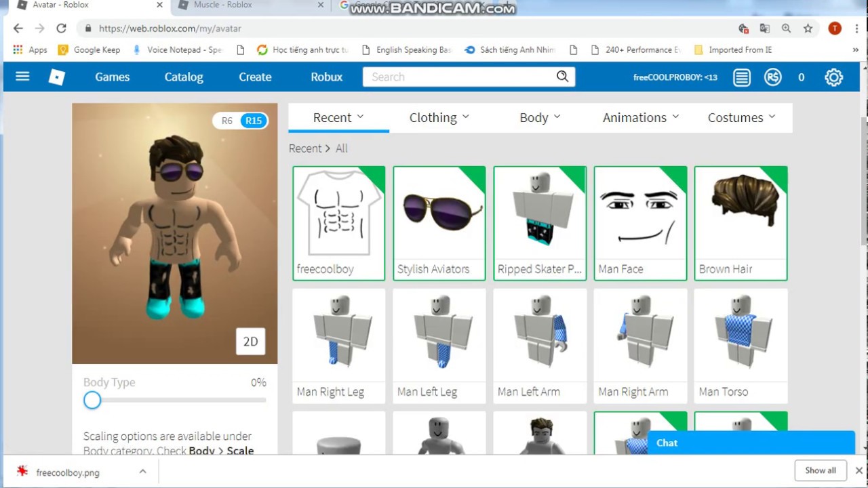Image resolution: width=868 pixels, height=488 pixels.
Task: Click the Man Torso thumbnail
Action: pyautogui.click(x=741, y=335)
